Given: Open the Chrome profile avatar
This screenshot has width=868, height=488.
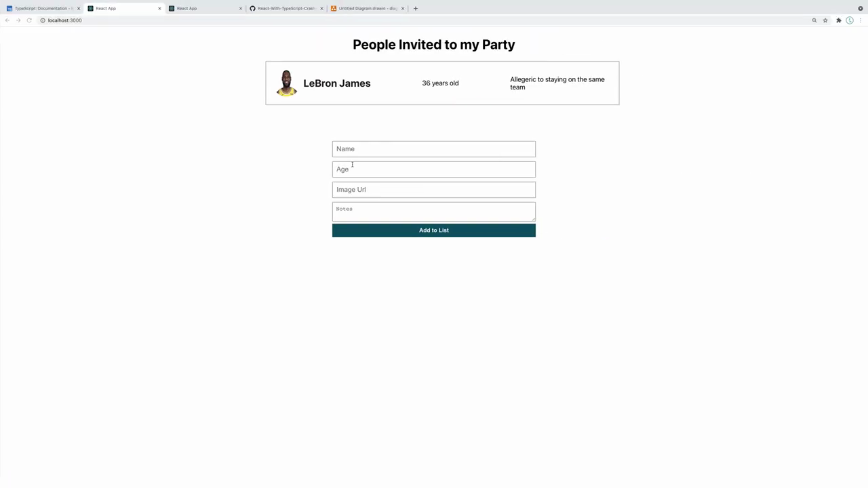Looking at the screenshot, I should [850, 20].
